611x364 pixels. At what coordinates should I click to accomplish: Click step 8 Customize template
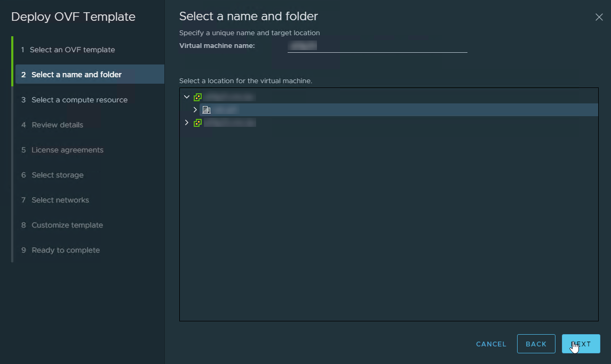(x=67, y=225)
